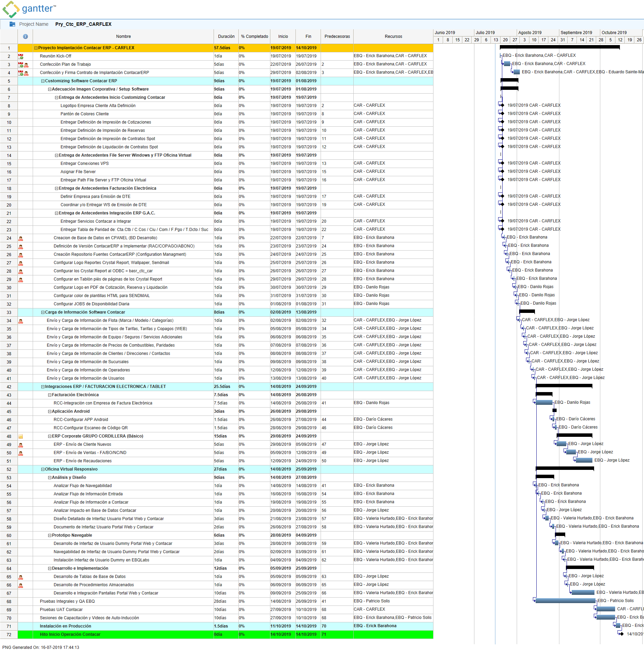Viewport: 644px width, 653px height.
Task: Click the blue folder icon beside Project Name
Action: coord(12,24)
